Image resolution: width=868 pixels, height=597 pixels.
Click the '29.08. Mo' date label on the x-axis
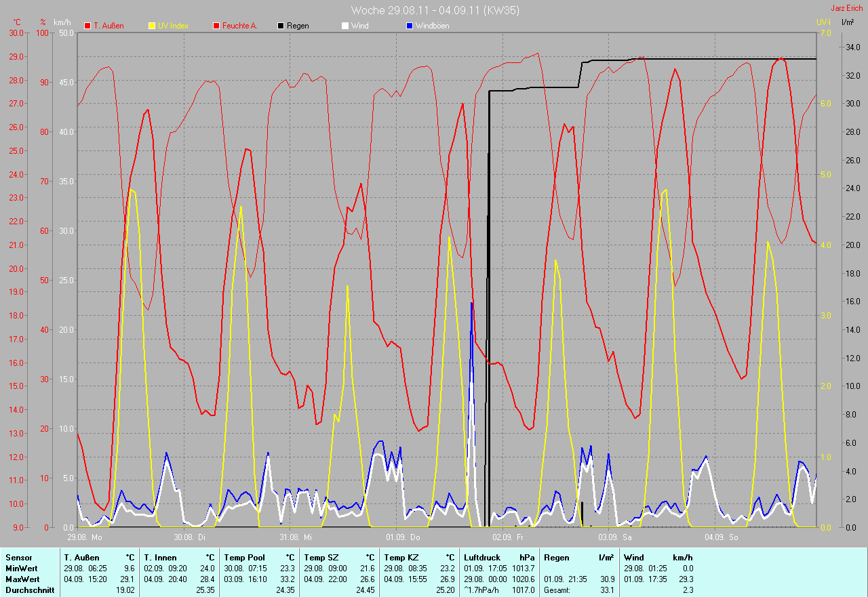[x=84, y=537]
